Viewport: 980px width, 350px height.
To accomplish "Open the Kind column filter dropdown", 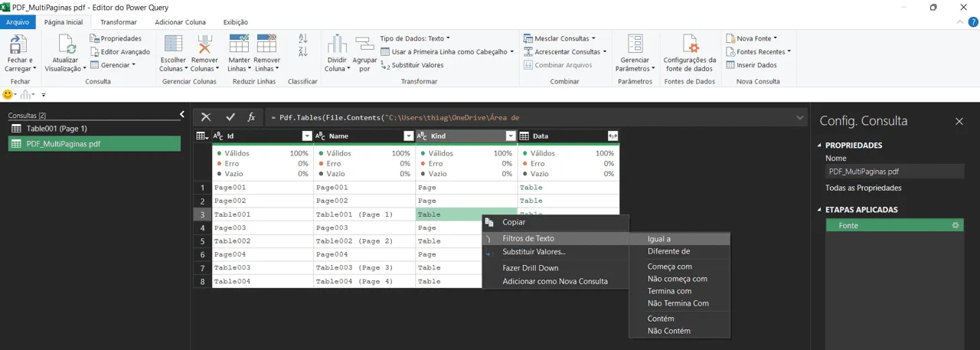I will [x=511, y=136].
